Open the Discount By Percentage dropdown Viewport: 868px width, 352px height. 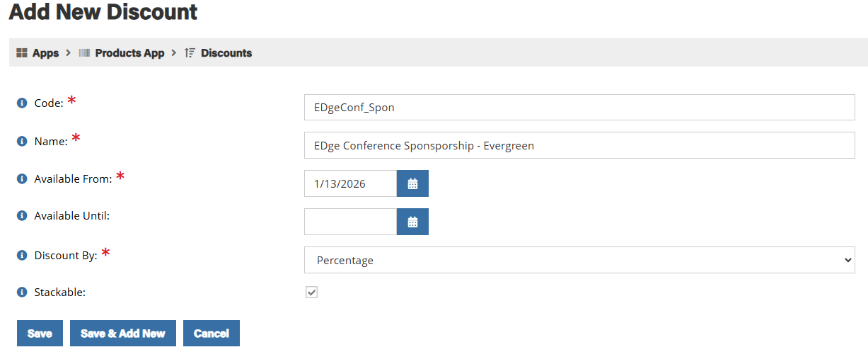pyautogui.click(x=579, y=260)
